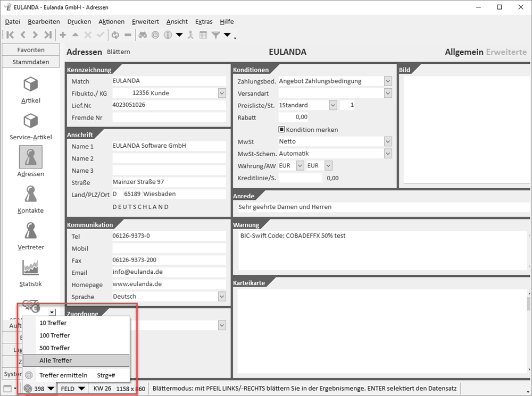Click into the Match input field
The image size is (532, 396).
pos(169,81)
